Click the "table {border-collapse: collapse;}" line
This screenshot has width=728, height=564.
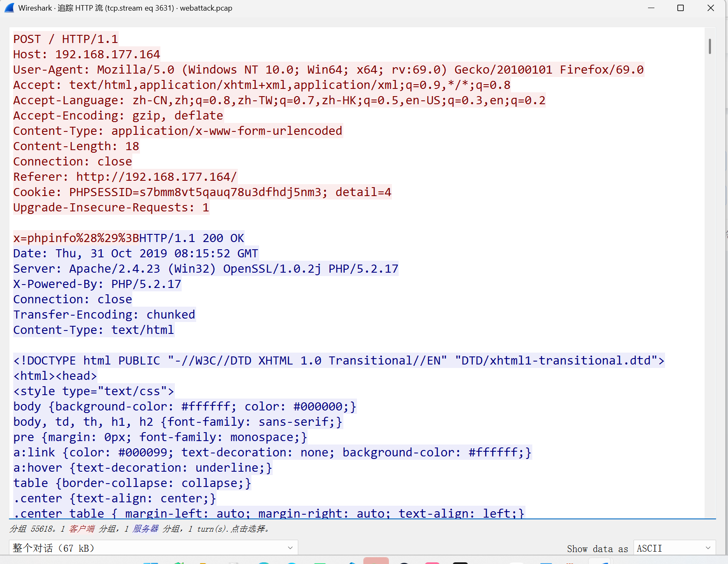[x=132, y=483]
